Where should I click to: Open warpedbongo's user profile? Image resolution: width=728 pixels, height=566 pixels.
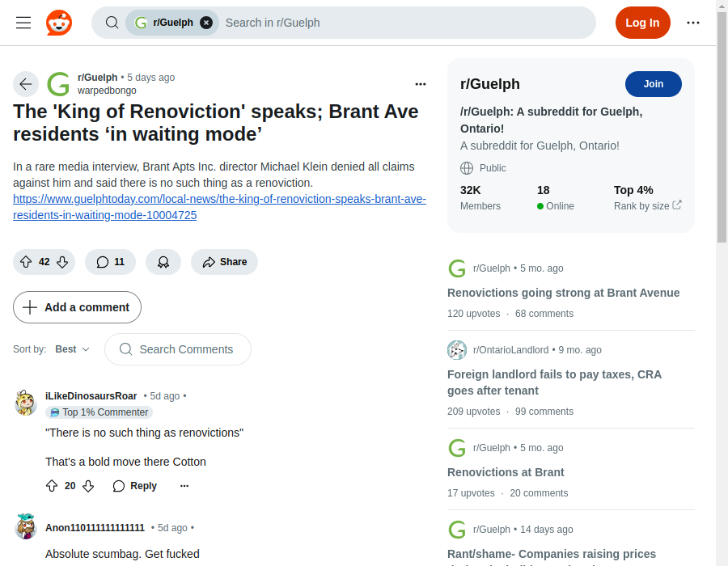107,91
